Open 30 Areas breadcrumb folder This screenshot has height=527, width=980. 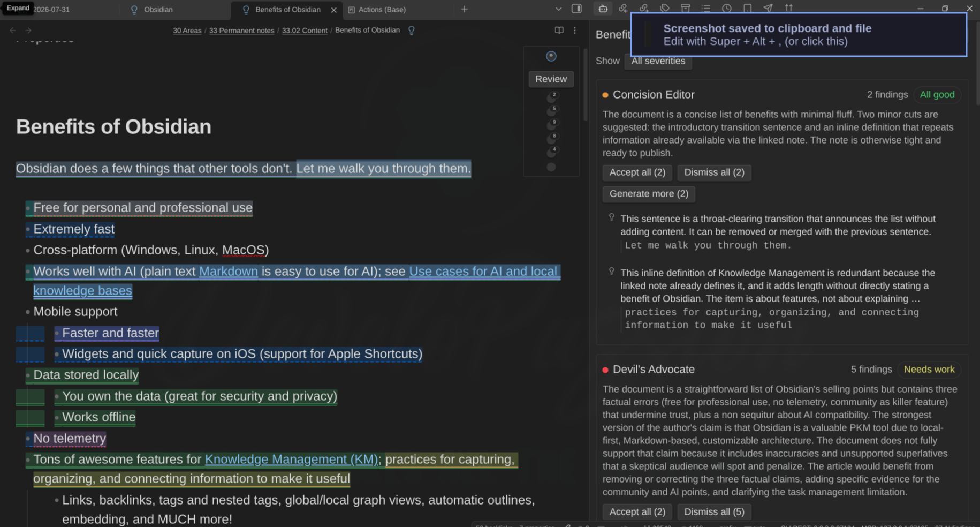tap(187, 31)
